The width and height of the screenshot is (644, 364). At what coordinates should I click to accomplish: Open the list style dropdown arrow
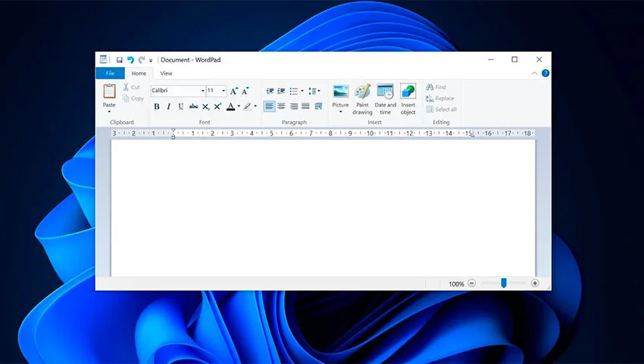302,91
